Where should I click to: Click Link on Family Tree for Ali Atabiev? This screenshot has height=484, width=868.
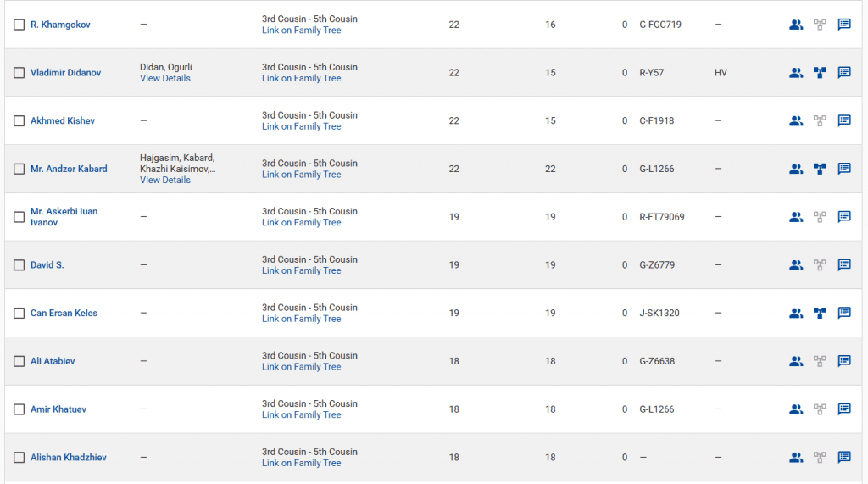[x=301, y=367]
